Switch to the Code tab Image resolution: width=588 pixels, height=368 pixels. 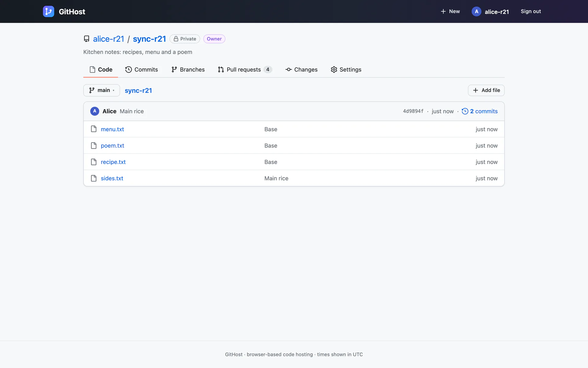tap(101, 70)
